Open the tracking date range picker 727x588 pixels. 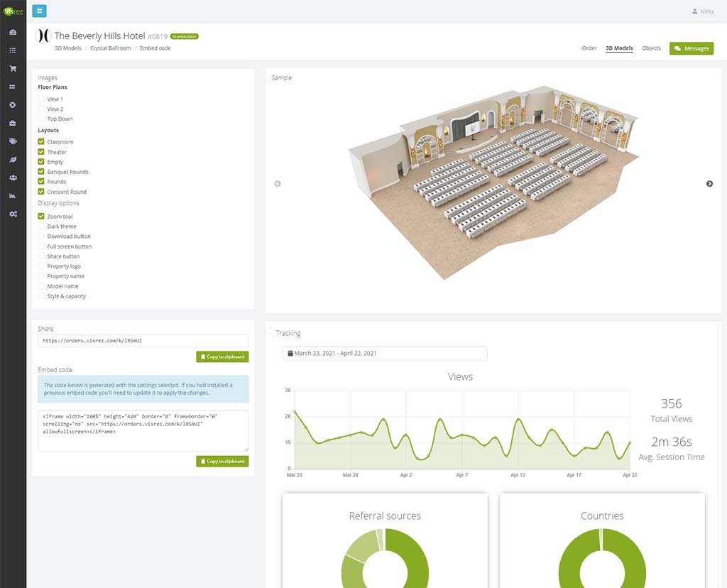click(x=385, y=354)
